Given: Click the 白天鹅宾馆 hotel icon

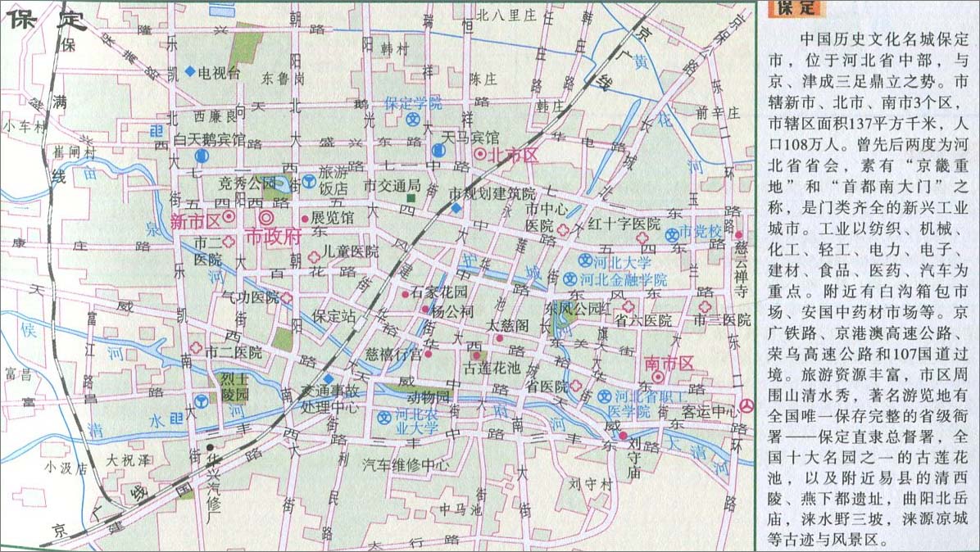Looking at the screenshot, I should (202, 156).
